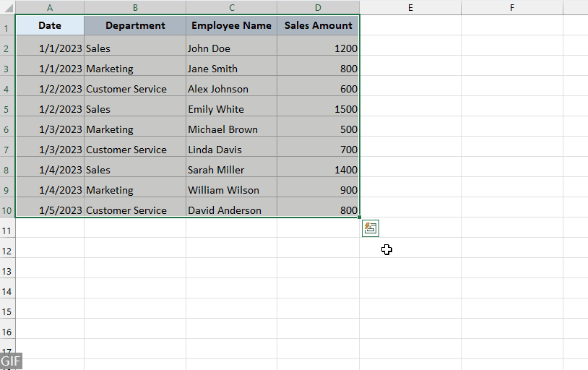Select row 1 header
This screenshot has height=370, width=588.
[7, 27]
